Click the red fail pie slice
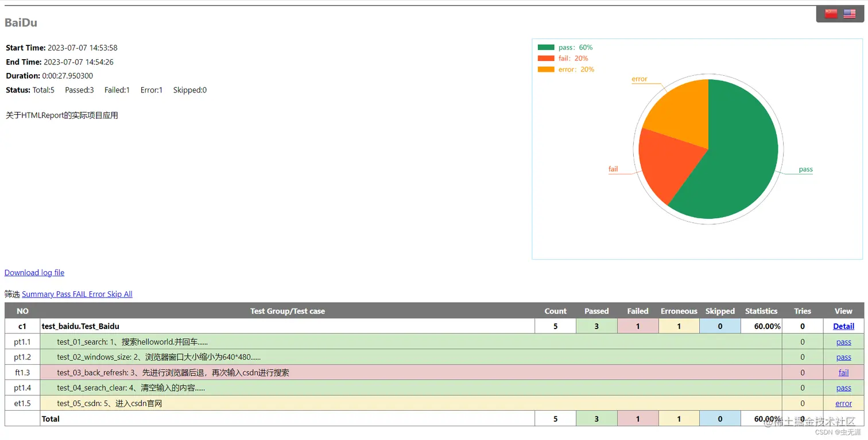Screen dimensions: 868x440 pyautogui.click(x=669, y=164)
